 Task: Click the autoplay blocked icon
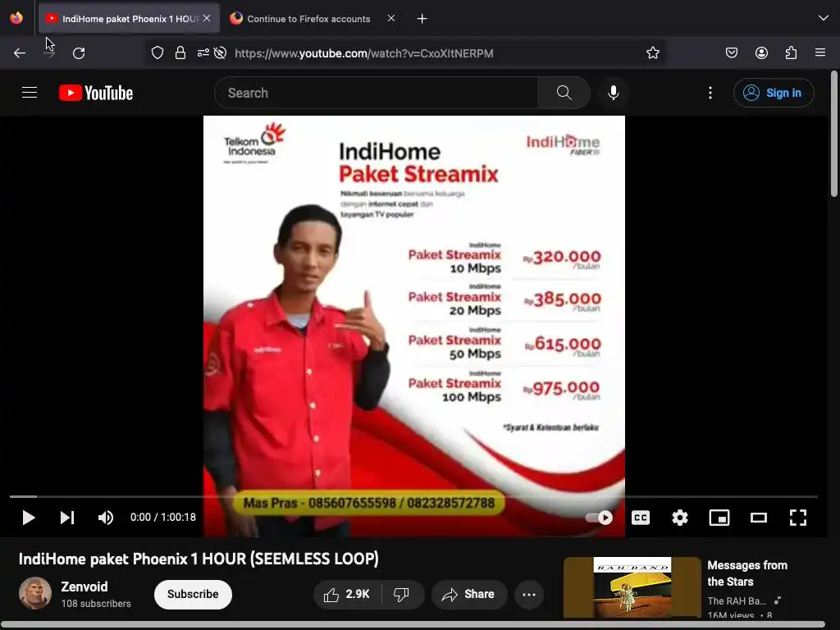coord(220,53)
